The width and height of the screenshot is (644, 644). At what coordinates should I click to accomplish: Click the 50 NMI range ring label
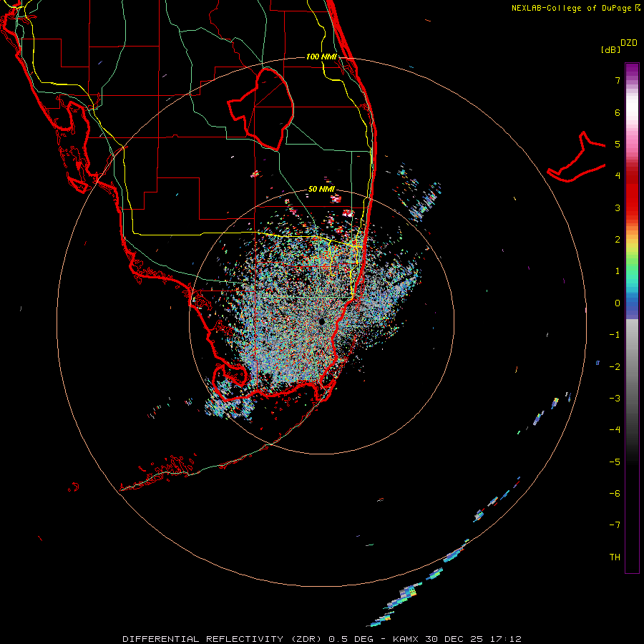(321, 189)
